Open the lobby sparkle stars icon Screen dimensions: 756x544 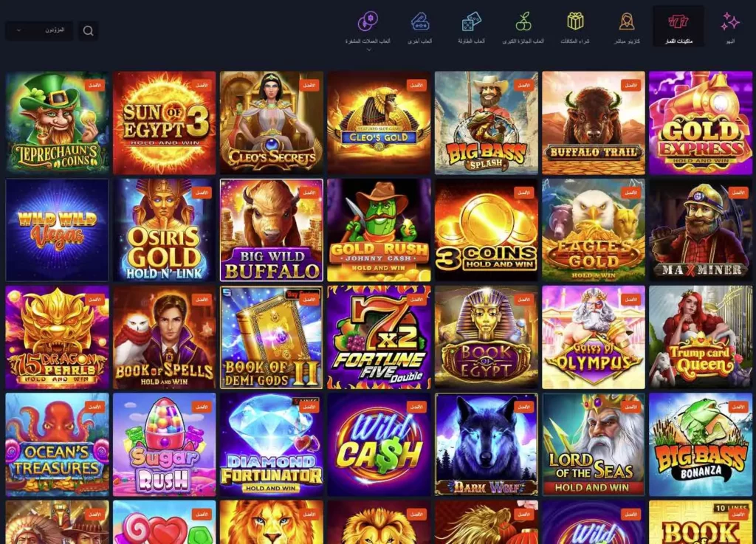730,21
